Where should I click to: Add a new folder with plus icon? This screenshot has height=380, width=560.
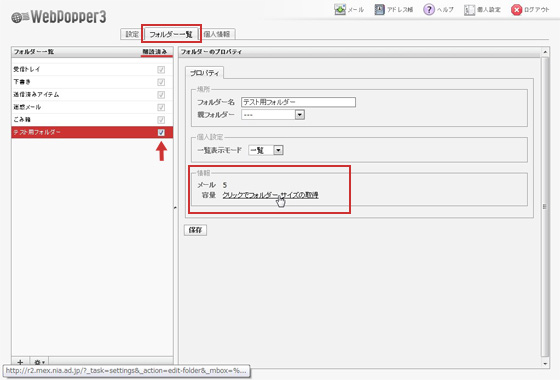pos(20,362)
